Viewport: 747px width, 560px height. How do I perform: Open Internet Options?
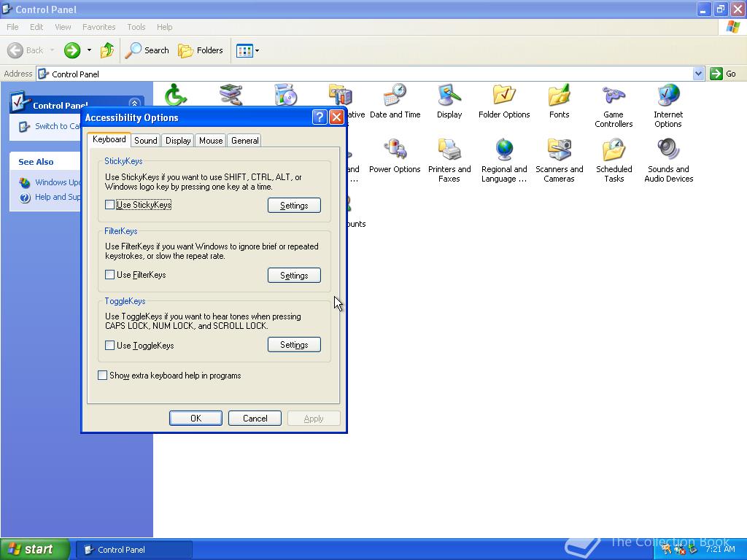(x=668, y=106)
